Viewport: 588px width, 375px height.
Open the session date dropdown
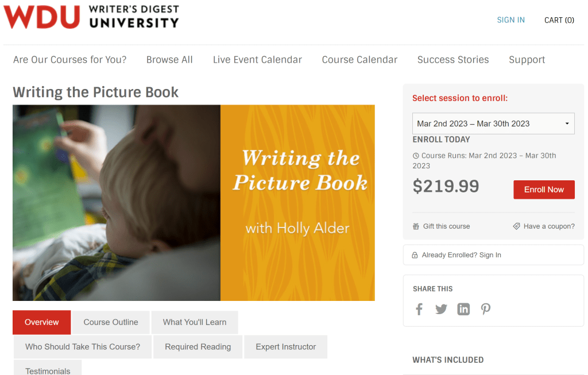pyautogui.click(x=493, y=123)
